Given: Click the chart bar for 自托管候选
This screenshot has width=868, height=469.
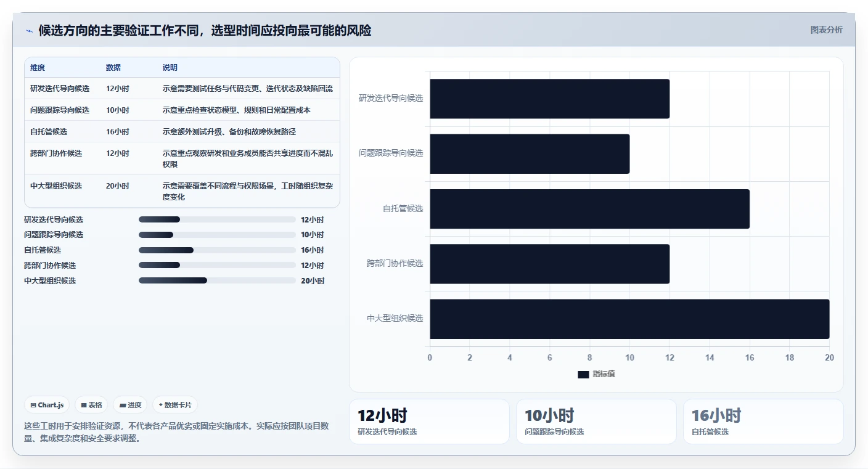Looking at the screenshot, I should [589, 209].
